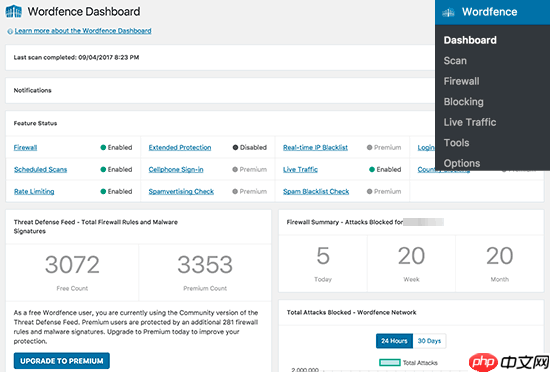Click Total Attacks Blocked - Wordfence Network heading
The width and height of the screenshot is (550, 372).
tap(351, 312)
